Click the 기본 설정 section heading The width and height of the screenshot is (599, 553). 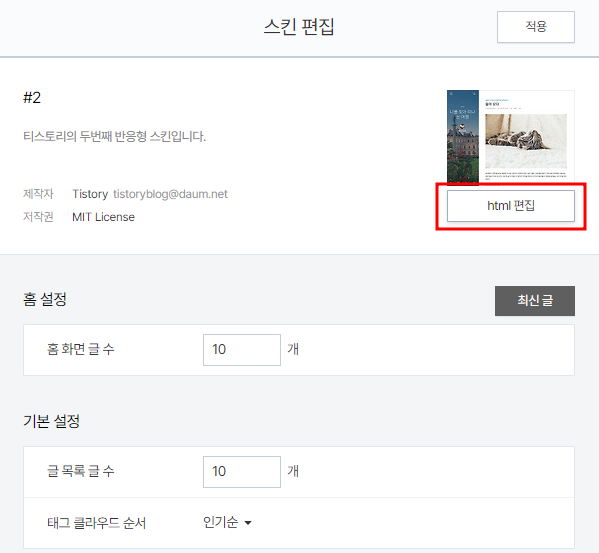[x=51, y=421]
